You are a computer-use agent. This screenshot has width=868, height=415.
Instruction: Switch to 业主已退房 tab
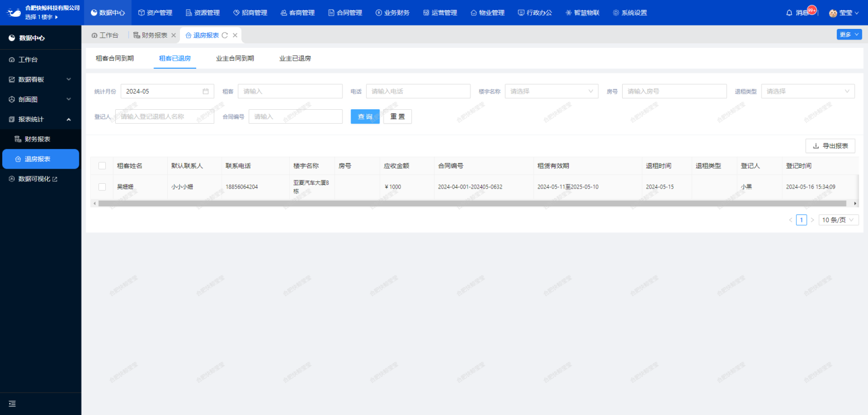tap(295, 58)
